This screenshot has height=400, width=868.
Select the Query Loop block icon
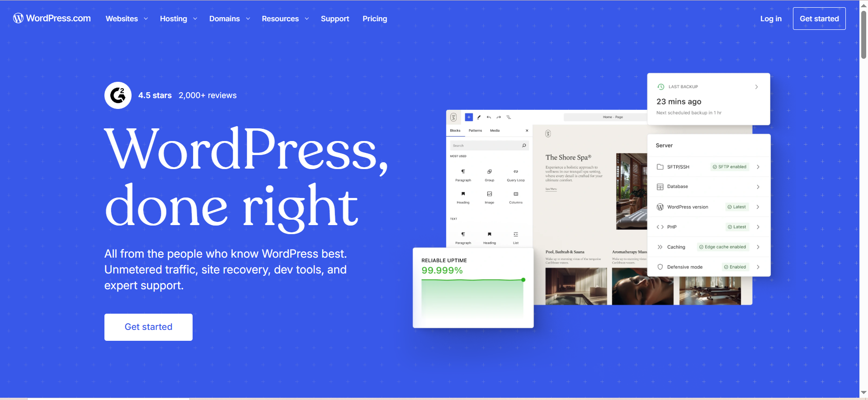(516, 172)
